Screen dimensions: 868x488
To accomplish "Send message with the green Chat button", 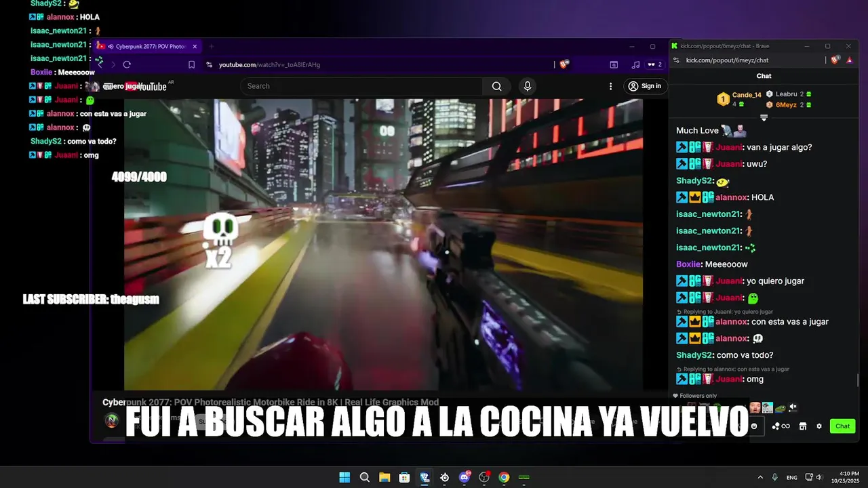I will tap(842, 426).
